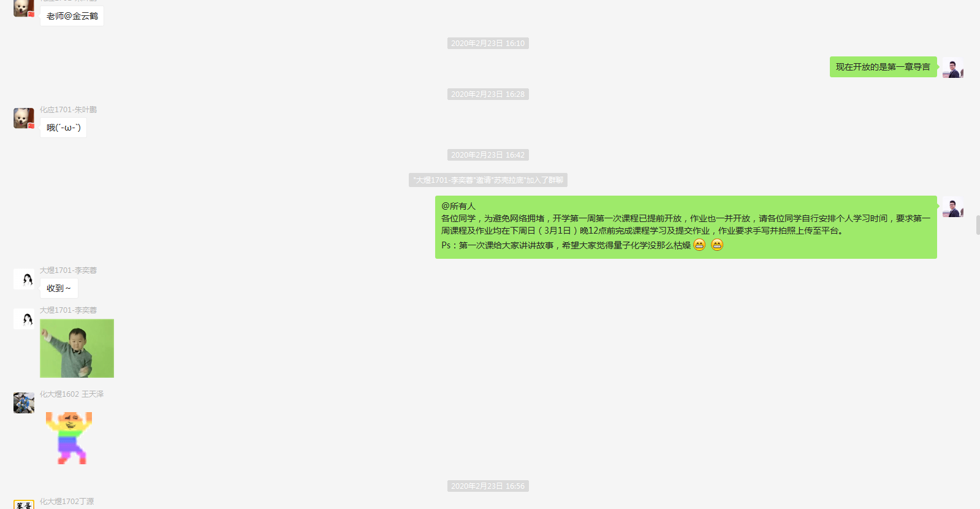The width and height of the screenshot is (980, 509).
Task: Open 王天泽's avatar beside the rainbow sticker
Action: (24, 403)
